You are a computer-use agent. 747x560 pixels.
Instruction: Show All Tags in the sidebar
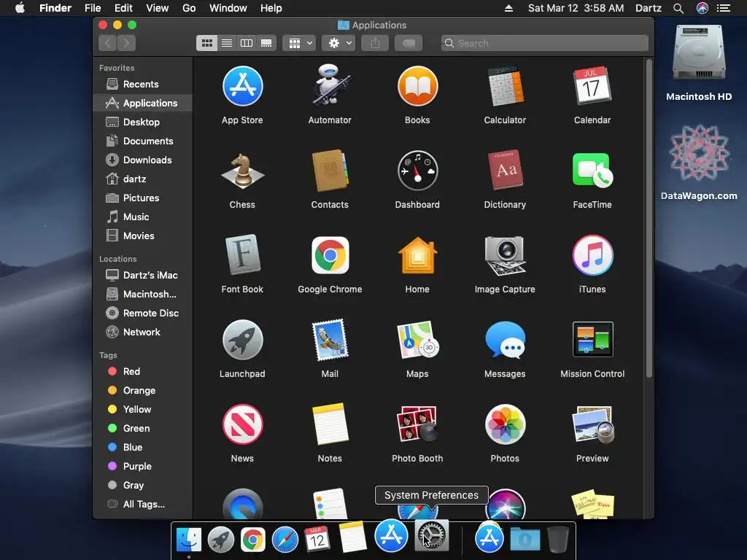coord(142,505)
